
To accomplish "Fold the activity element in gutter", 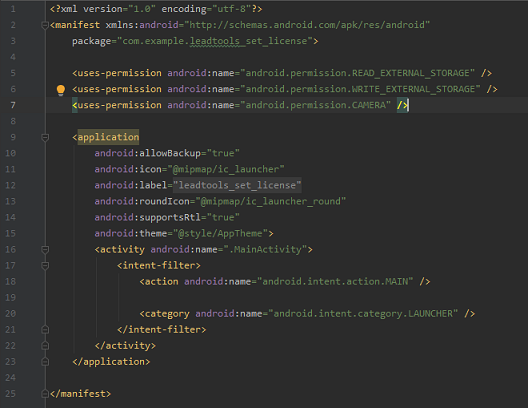I will coord(45,249).
